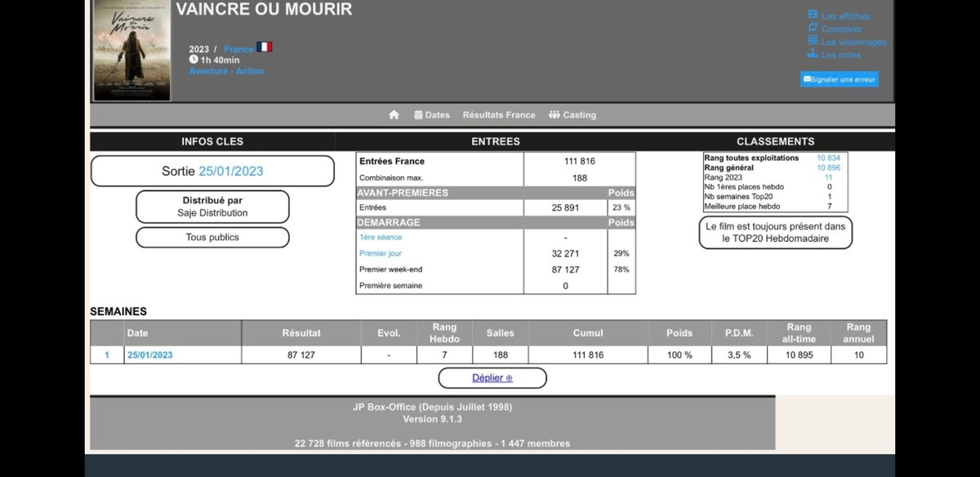
Task: Click the Signaler une erreur button
Action: [x=840, y=79]
